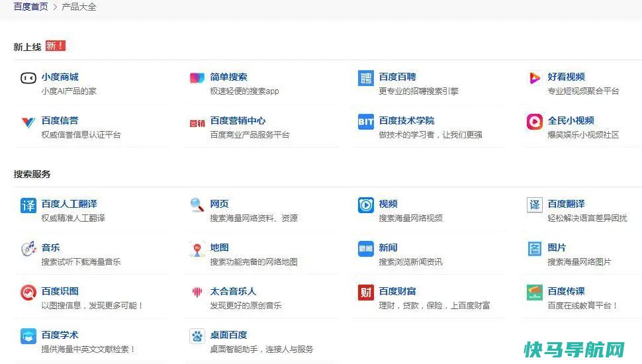Image resolution: width=642 pixels, height=364 pixels.
Task: Open the 百度翻译 link
Action: tap(566, 204)
